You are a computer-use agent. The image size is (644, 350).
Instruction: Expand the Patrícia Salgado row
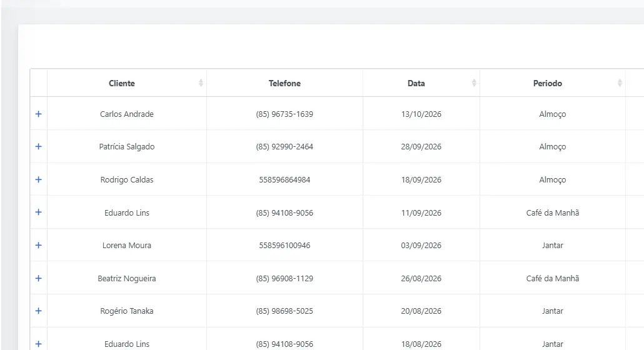pos(39,146)
